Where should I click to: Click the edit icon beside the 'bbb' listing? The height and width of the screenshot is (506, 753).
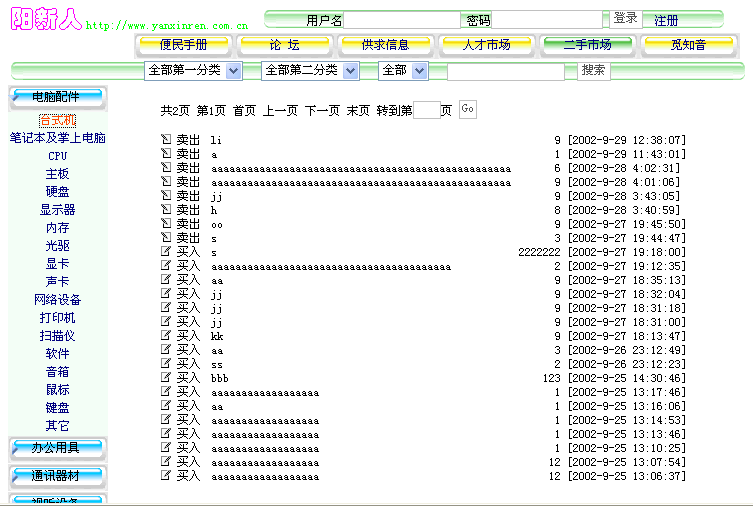click(166, 378)
